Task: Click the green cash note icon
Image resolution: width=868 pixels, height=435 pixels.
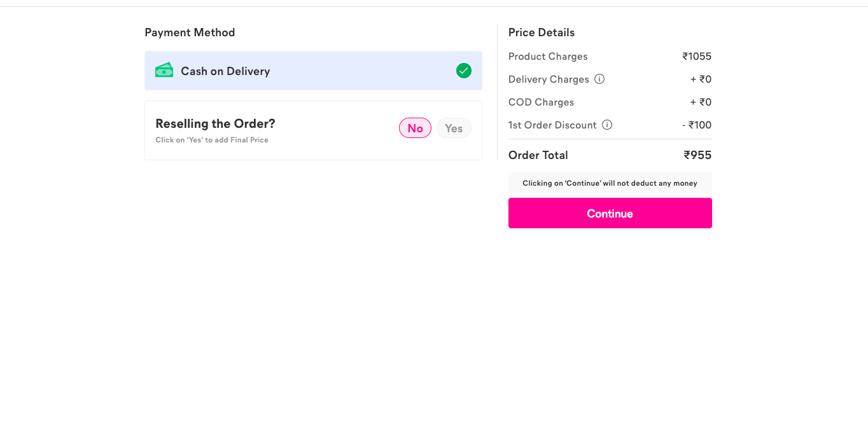Action: [164, 71]
